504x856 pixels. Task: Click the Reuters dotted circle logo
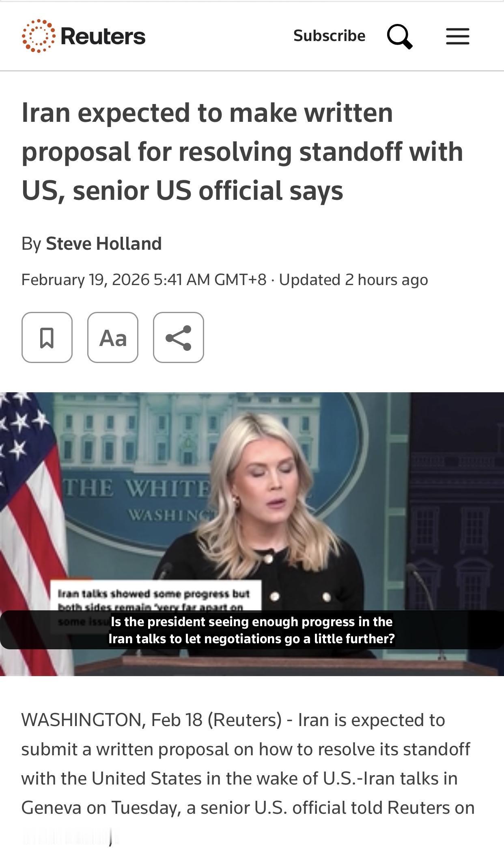(38, 36)
